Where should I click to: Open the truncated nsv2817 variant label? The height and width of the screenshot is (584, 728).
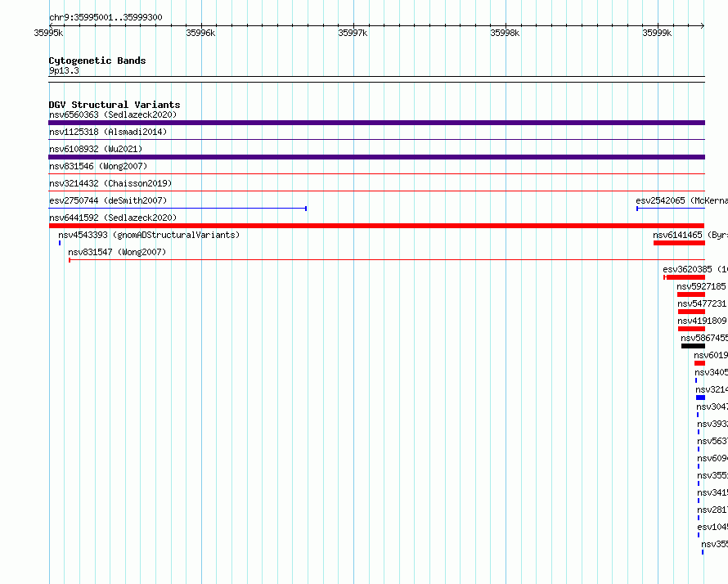click(x=712, y=510)
